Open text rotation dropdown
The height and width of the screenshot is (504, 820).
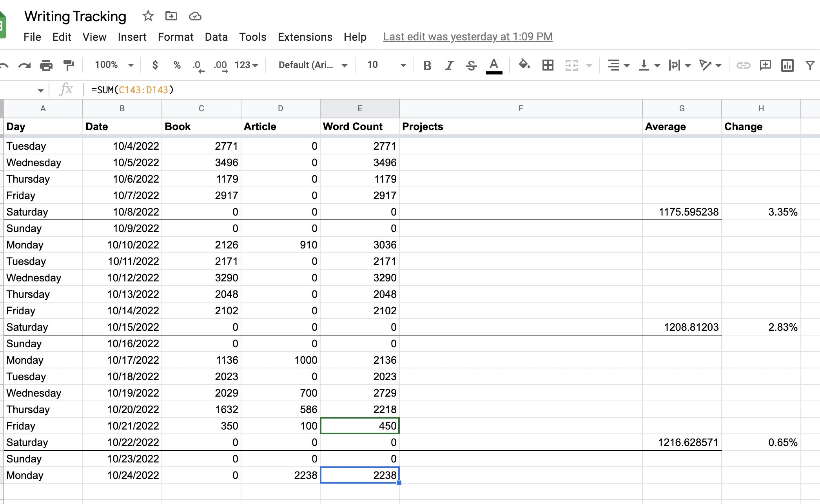pyautogui.click(x=710, y=65)
